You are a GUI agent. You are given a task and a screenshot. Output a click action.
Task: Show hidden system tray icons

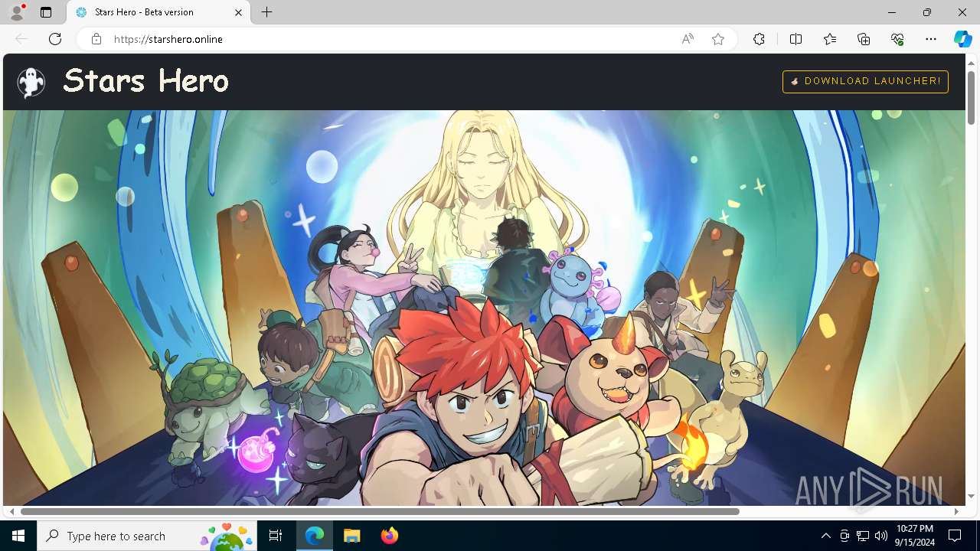[x=825, y=536]
